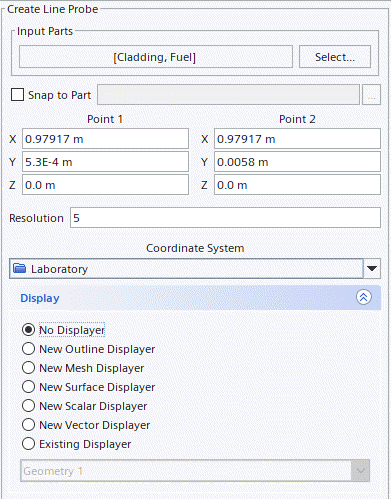Pick New Vector Displayer radio button
391x499 pixels.
point(28,425)
